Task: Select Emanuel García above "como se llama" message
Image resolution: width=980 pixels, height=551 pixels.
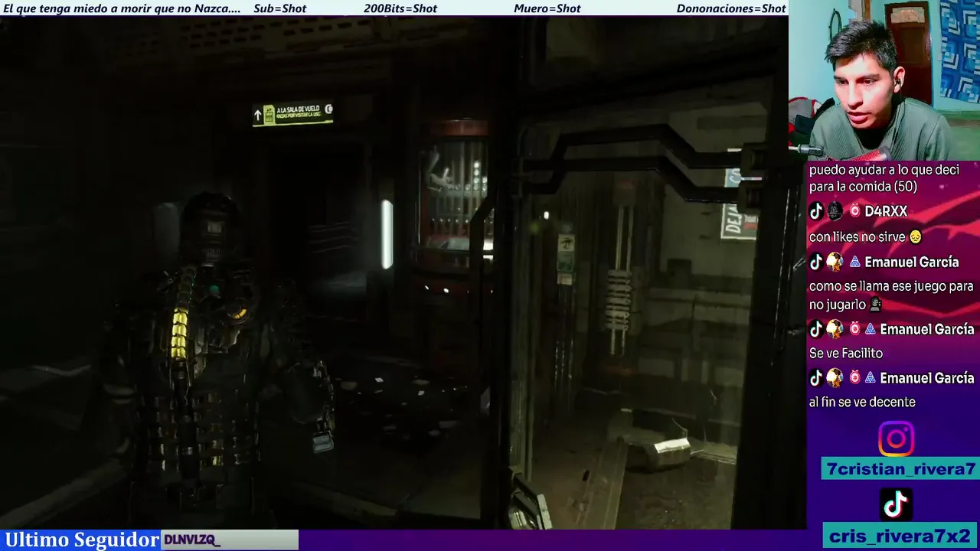Action: 911,262
